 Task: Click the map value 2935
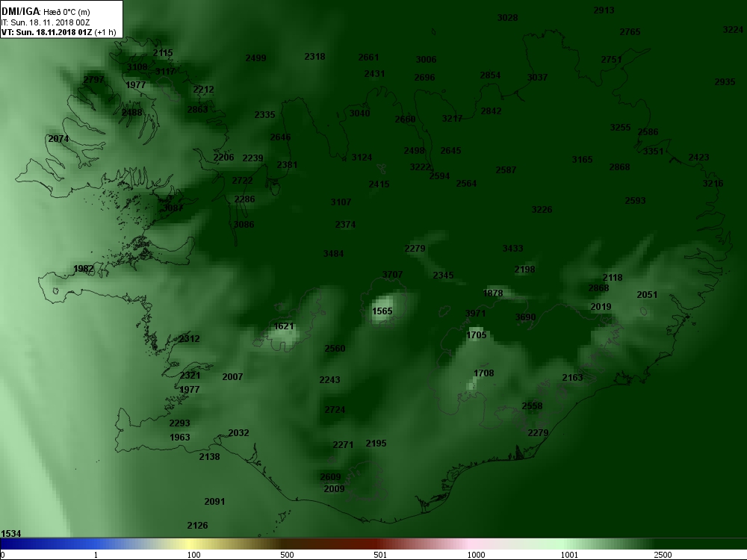coord(725,82)
